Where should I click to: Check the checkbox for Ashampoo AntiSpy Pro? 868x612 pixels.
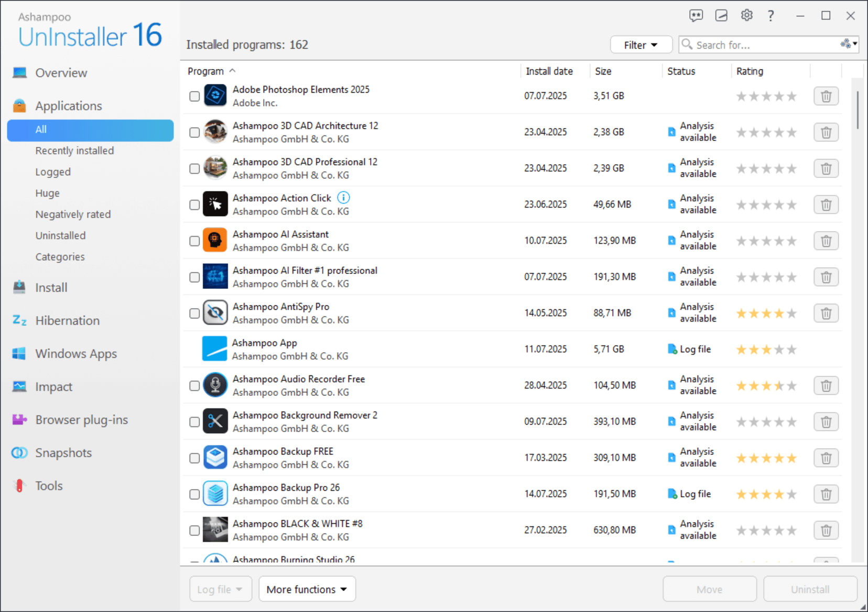(194, 313)
